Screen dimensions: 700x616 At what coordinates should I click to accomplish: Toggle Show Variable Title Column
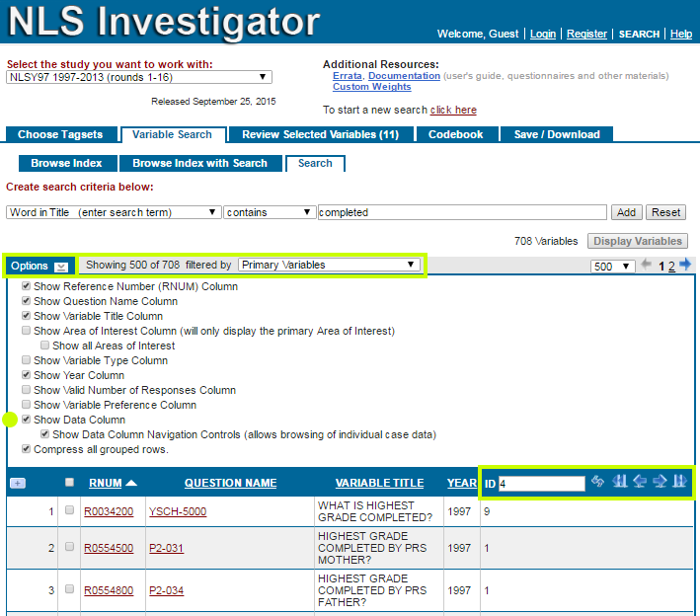click(x=26, y=315)
